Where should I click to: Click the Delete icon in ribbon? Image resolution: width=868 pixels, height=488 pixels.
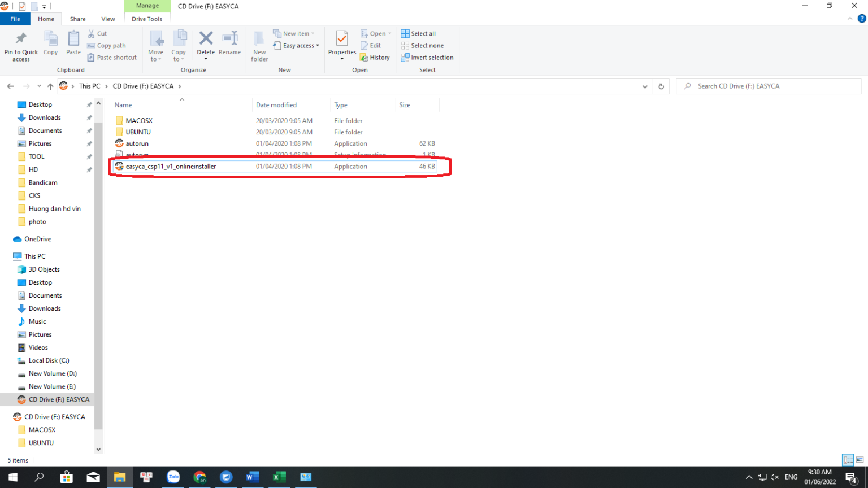[206, 40]
